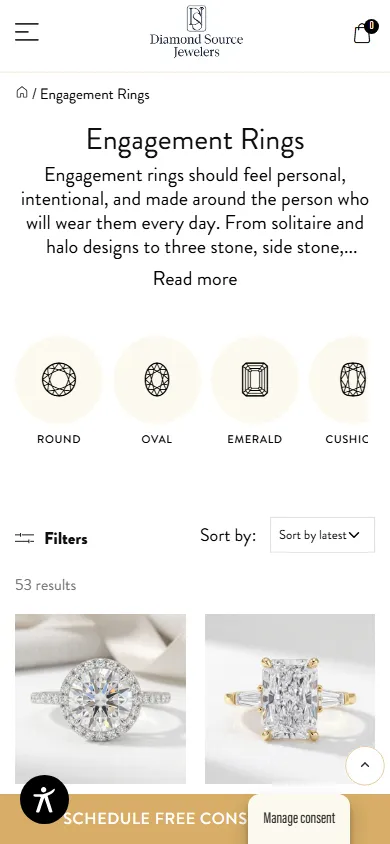
Task: Open the Engagement Rings breadcrumb link
Action: [95, 95]
